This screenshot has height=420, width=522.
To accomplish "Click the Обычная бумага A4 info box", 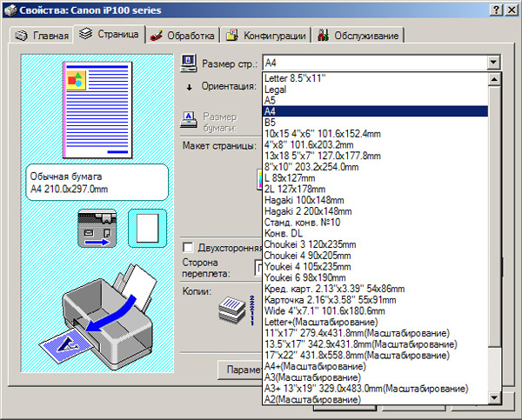I will point(97,183).
